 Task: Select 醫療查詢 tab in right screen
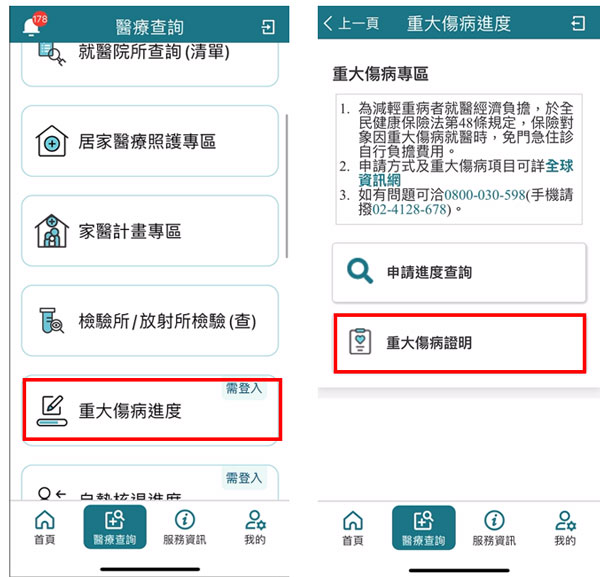click(424, 528)
